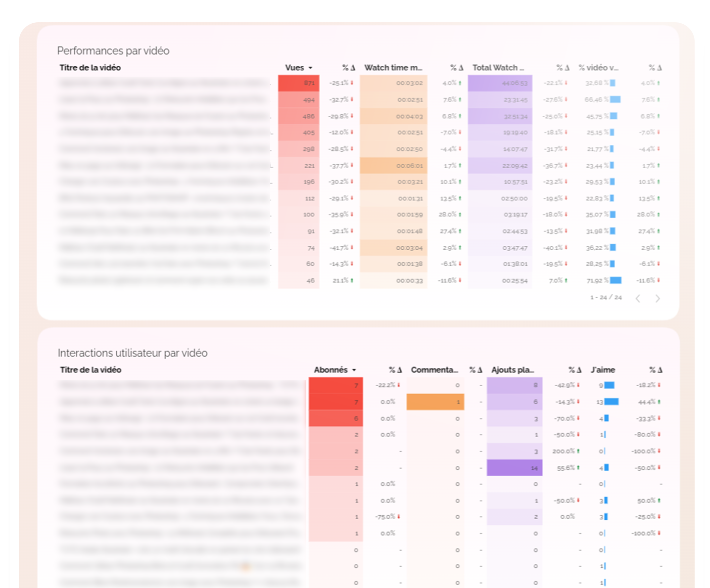Click the next page chevron in Performances table
This screenshot has width=710, height=588.
(658, 298)
